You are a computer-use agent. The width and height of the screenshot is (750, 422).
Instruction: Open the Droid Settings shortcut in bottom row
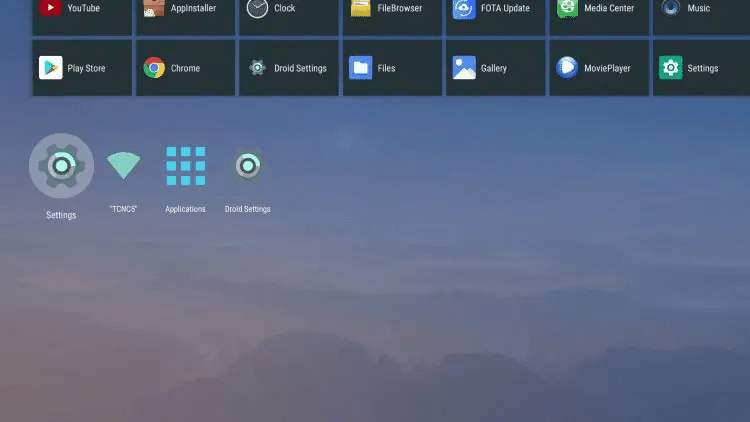[x=248, y=166]
